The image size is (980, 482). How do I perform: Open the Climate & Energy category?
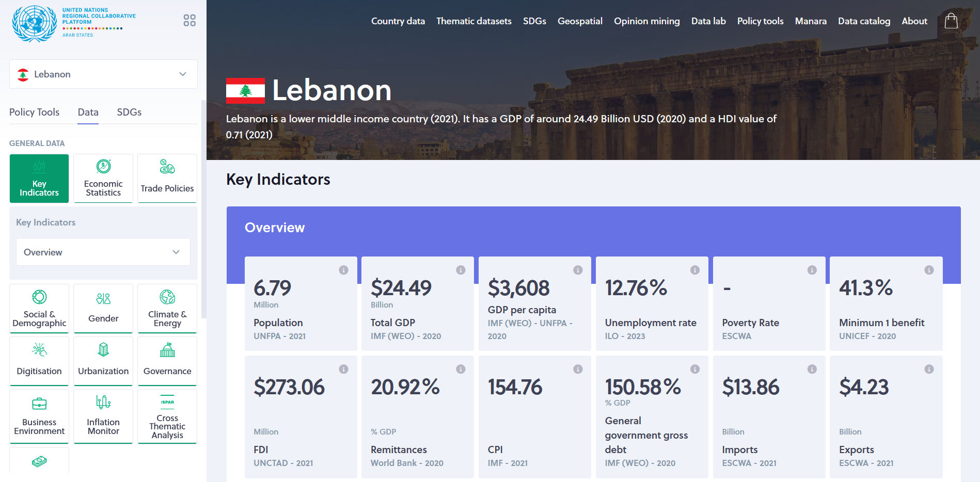point(167,309)
